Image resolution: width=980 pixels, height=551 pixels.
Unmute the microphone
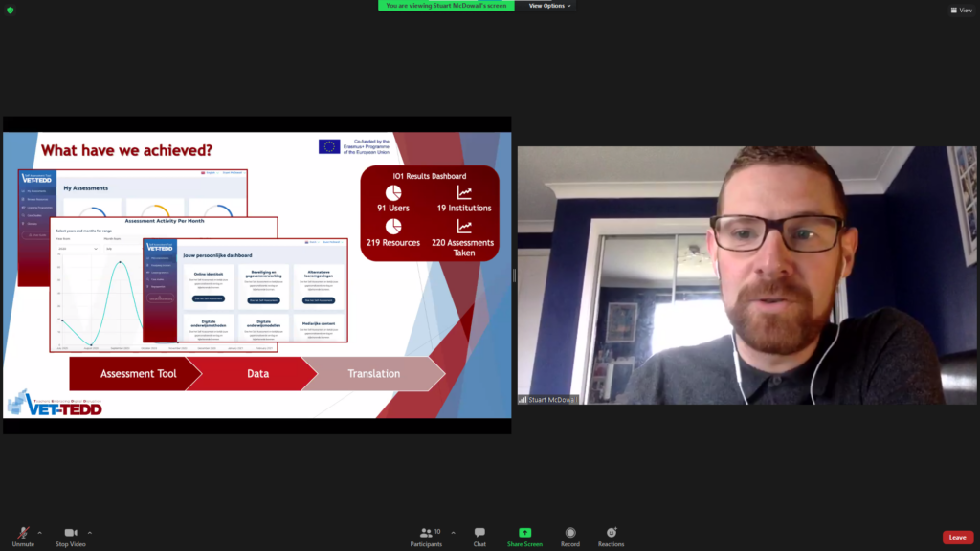click(23, 537)
